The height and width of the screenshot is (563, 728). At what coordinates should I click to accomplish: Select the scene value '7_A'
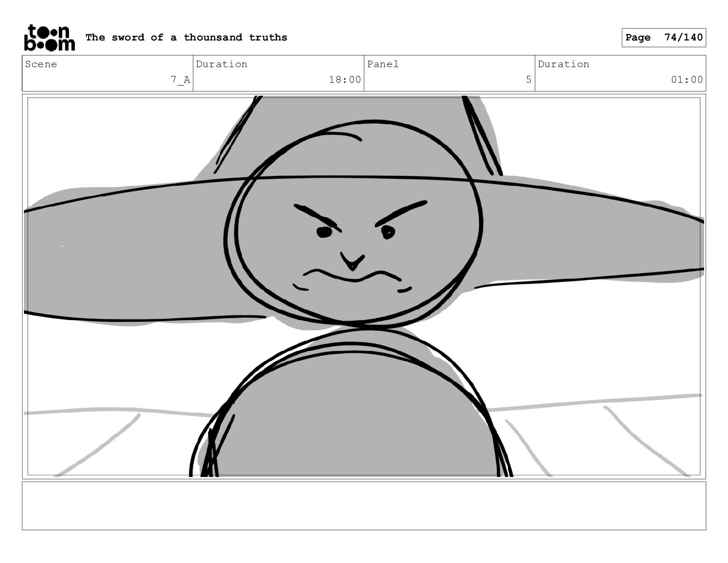180,80
